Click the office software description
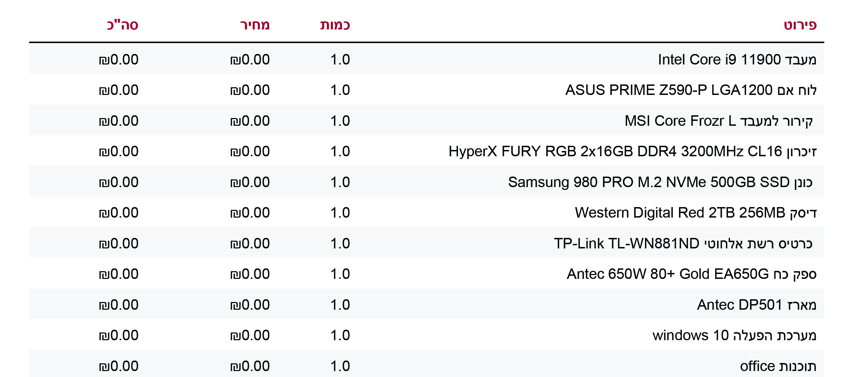This screenshot has width=868, height=377. tap(778, 366)
